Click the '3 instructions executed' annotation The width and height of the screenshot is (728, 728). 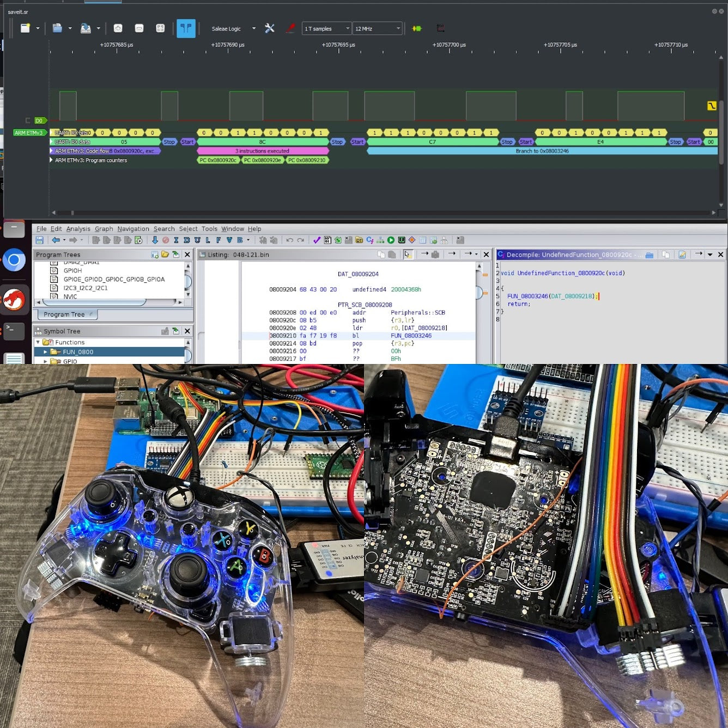pos(263,151)
